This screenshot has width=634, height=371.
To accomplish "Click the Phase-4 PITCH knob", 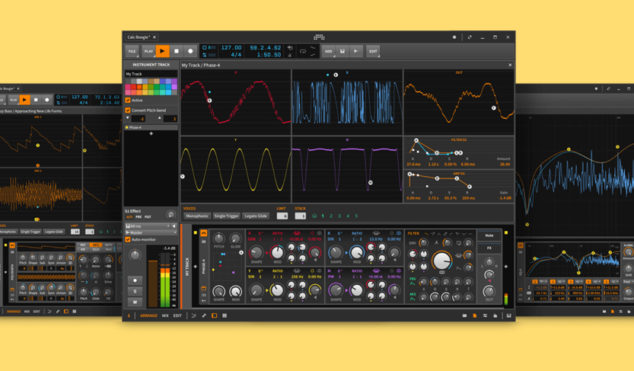I will click(x=219, y=238).
